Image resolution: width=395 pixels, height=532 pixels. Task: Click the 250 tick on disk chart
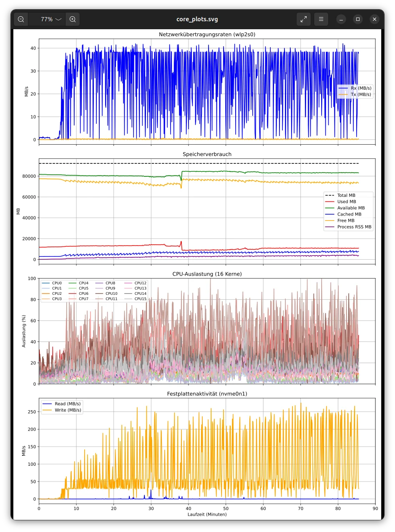click(x=32, y=412)
